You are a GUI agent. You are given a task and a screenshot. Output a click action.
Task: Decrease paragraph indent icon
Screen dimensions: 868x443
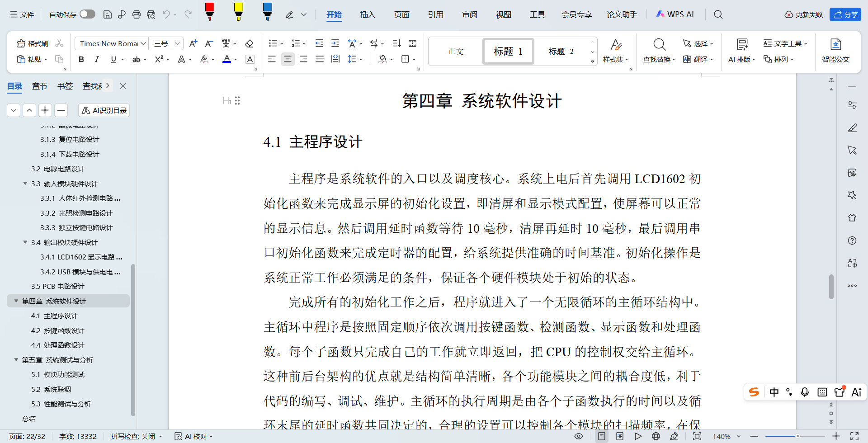coord(319,43)
